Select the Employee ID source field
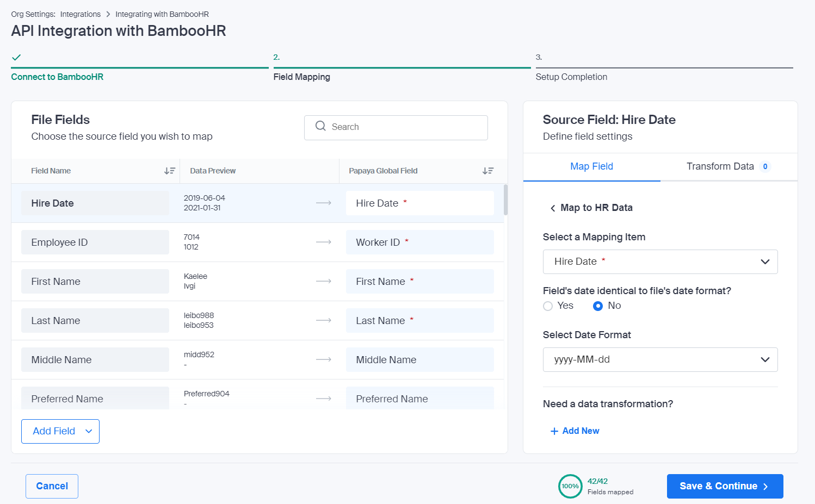This screenshot has height=504, width=815. click(x=95, y=242)
